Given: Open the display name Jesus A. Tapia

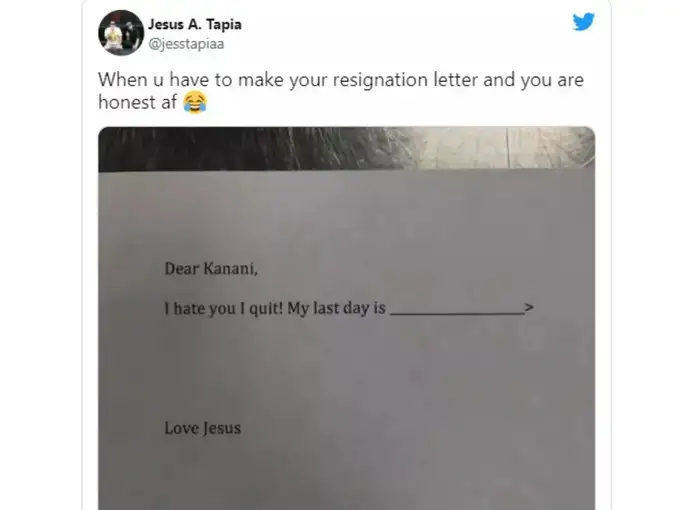Looking at the screenshot, I should (195, 24).
